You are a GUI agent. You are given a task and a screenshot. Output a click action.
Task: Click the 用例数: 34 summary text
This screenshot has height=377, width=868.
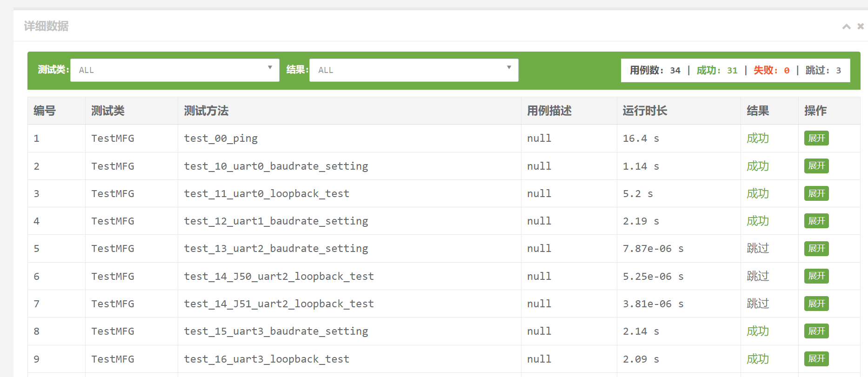pos(655,70)
